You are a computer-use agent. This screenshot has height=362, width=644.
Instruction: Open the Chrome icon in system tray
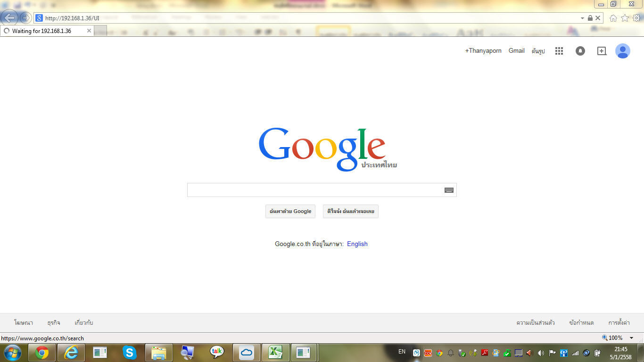(x=439, y=353)
